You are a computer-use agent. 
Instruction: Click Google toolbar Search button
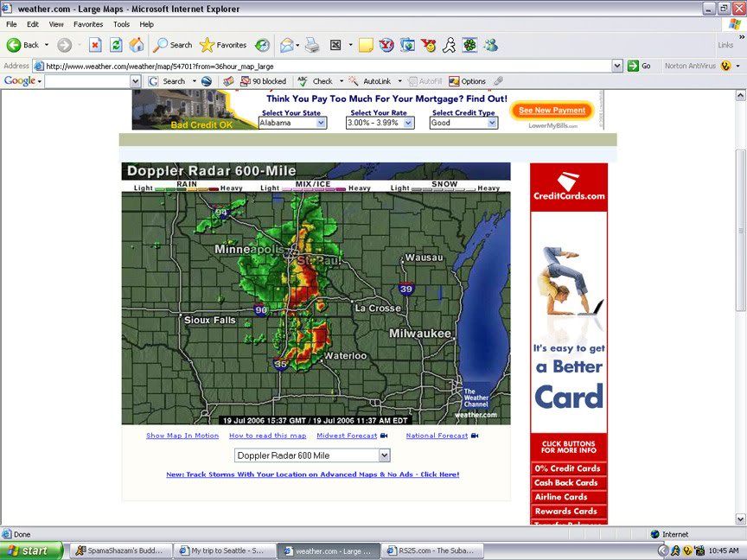coord(167,81)
